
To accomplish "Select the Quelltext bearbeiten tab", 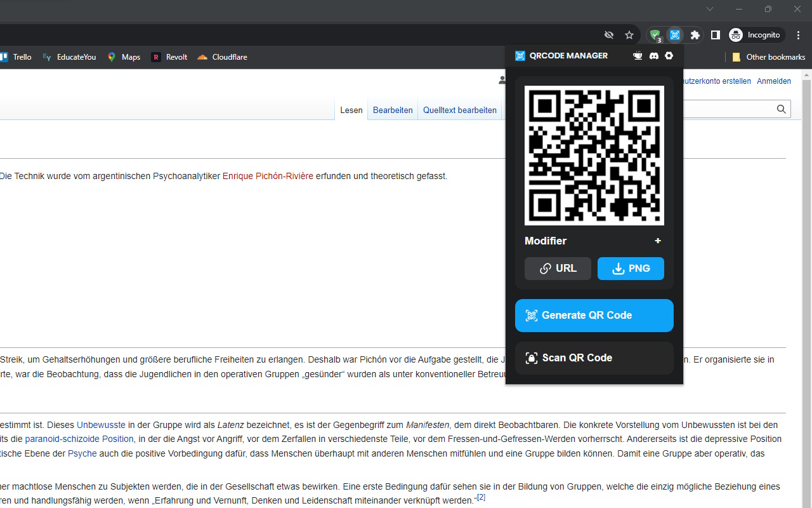I will click(459, 110).
